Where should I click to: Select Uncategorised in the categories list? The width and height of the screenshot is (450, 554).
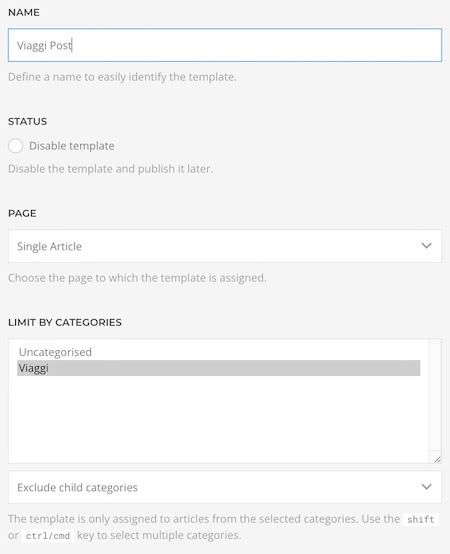[55, 352]
